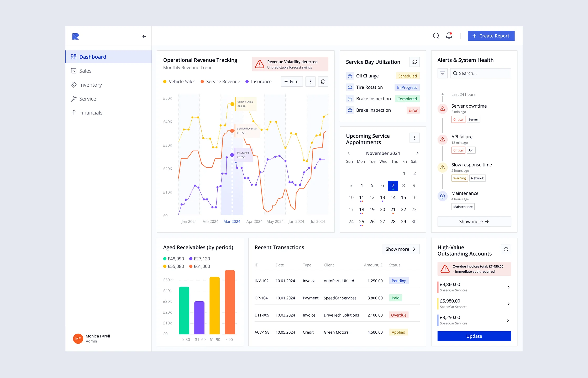This screenshot has height=378, width=588.
Task: Refresh High-Value Outstanding Accounts
Action: tap(506, 249)
